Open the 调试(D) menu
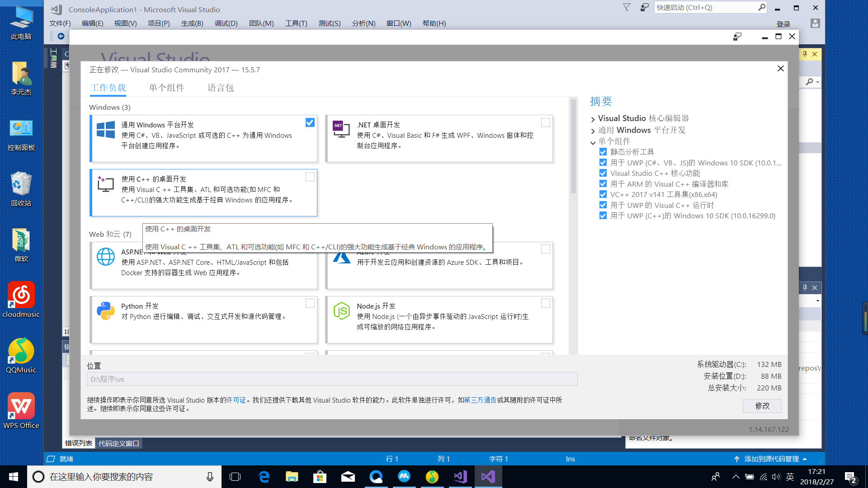The image size is (868, 488). [x=226, y=23]
